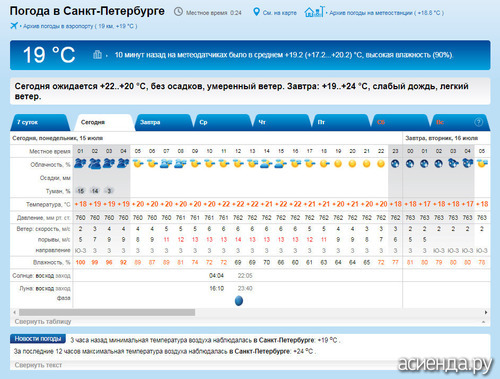Viewport: 500px width, 379px height.
Task: Click the left arrow of the horizontal scrollbar
Action: 14,312
